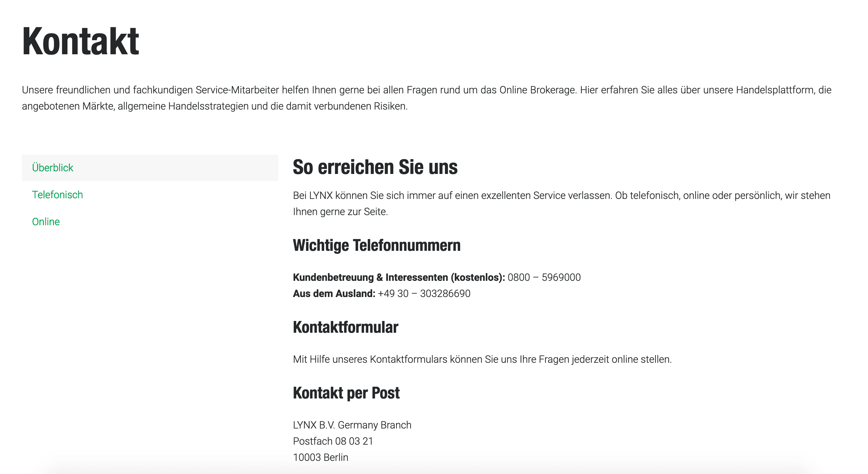Select the Telefonisch sidebar link
The width and height of the screenshot is (868, 474).
57,195
